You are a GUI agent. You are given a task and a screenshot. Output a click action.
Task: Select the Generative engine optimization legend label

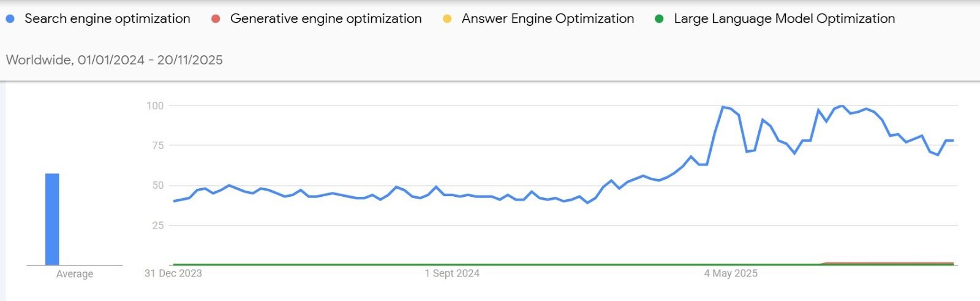click(x=326, y=19)
